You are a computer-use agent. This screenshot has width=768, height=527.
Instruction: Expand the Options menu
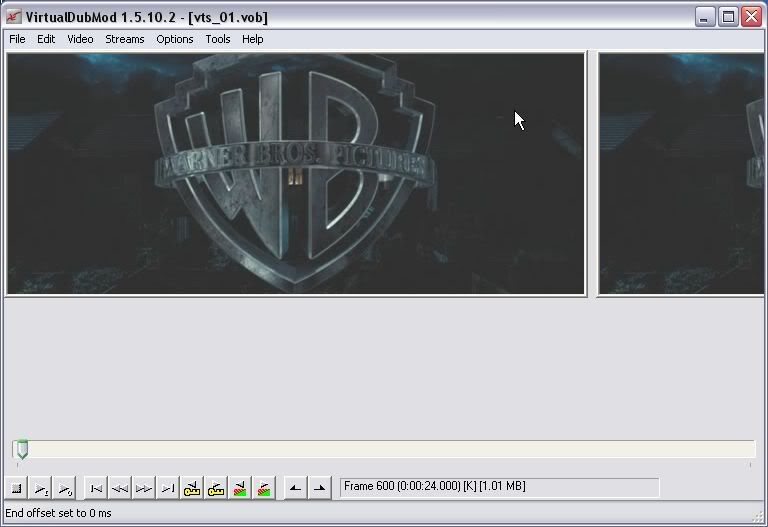[x=175, y=39]
